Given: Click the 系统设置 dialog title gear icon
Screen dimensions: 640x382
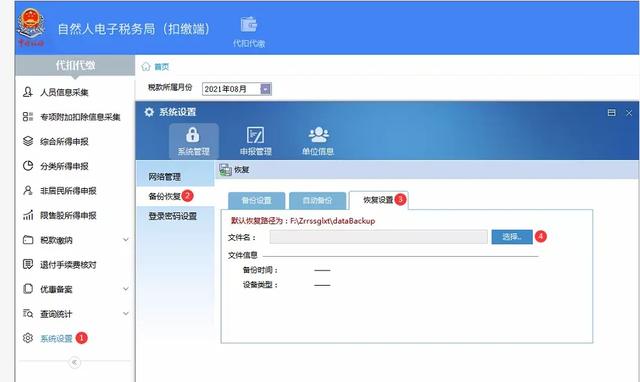Looking at the screenshot, I should pyautogui.click(x=149, y=112).
